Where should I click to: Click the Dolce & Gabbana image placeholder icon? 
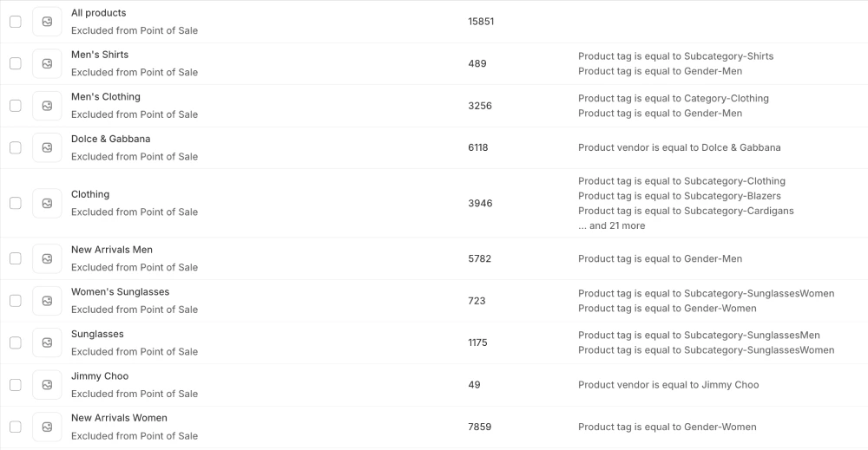[47, 147]
